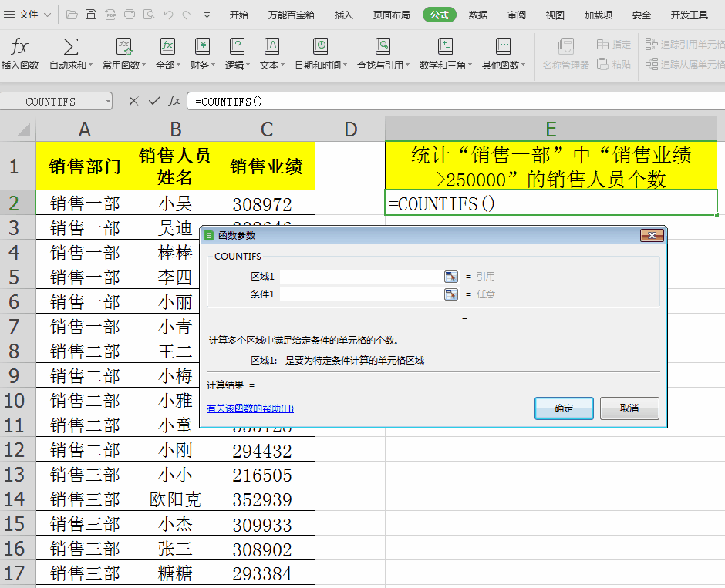Click the save icon in the quick access bar

pos(91,15)
